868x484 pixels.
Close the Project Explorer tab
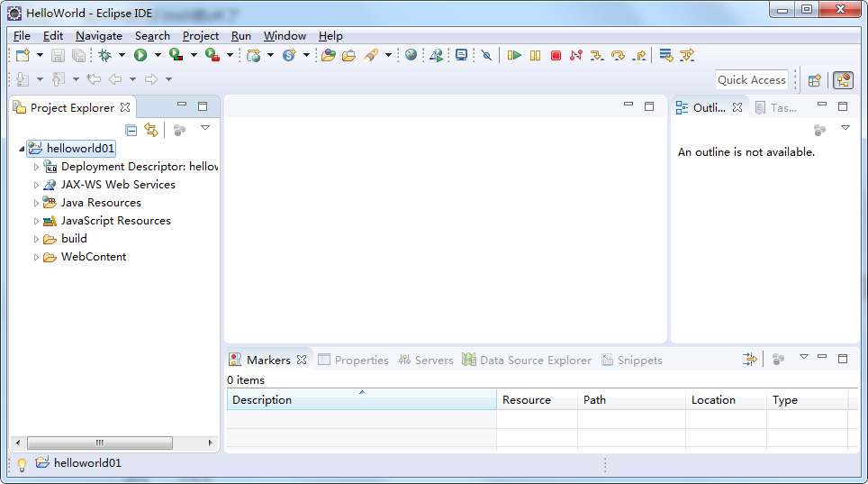125,107
